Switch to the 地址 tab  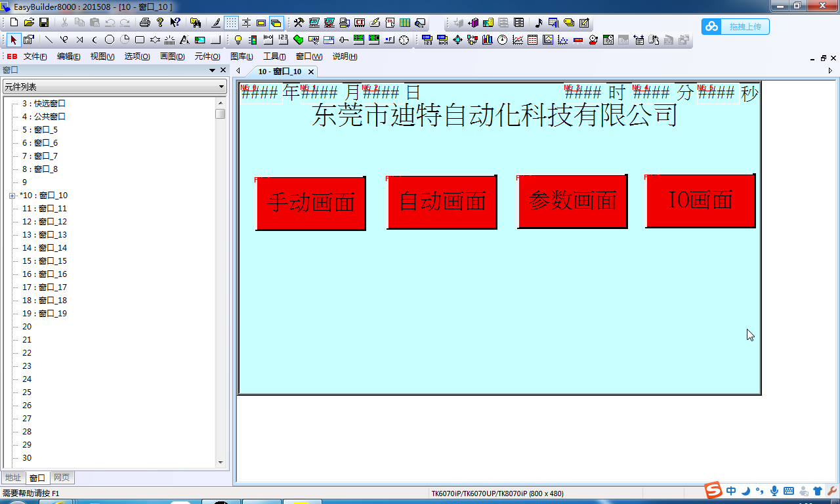point(13,478)
